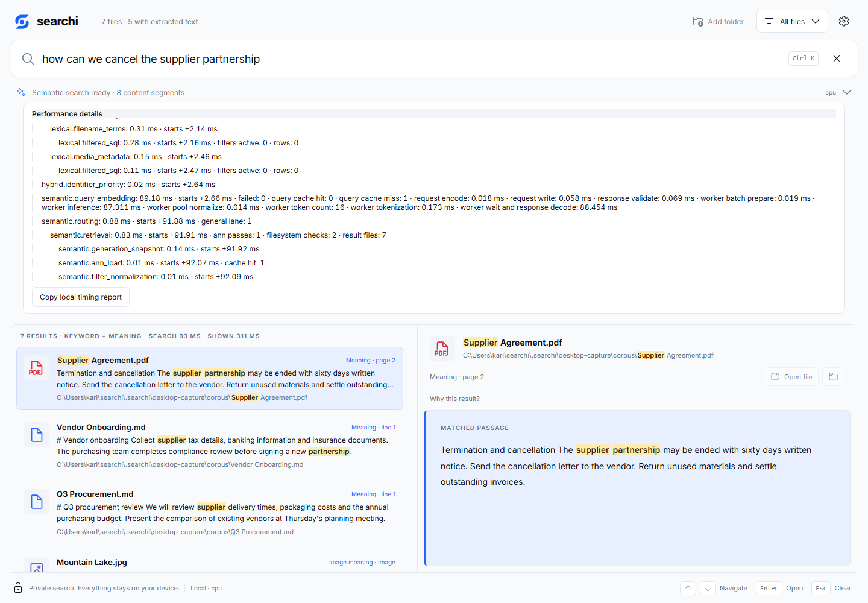Click Q3 Procurement.md file path
Screen dimensions: 868x603
(175, 532)
